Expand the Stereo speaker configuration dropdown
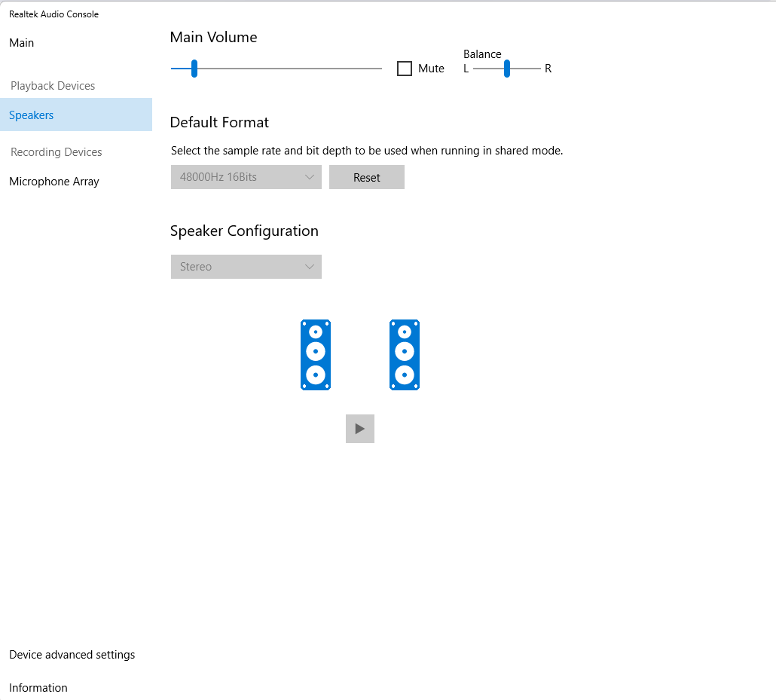The width and height of the screenshot is (776, 700). tap(246, 267)
